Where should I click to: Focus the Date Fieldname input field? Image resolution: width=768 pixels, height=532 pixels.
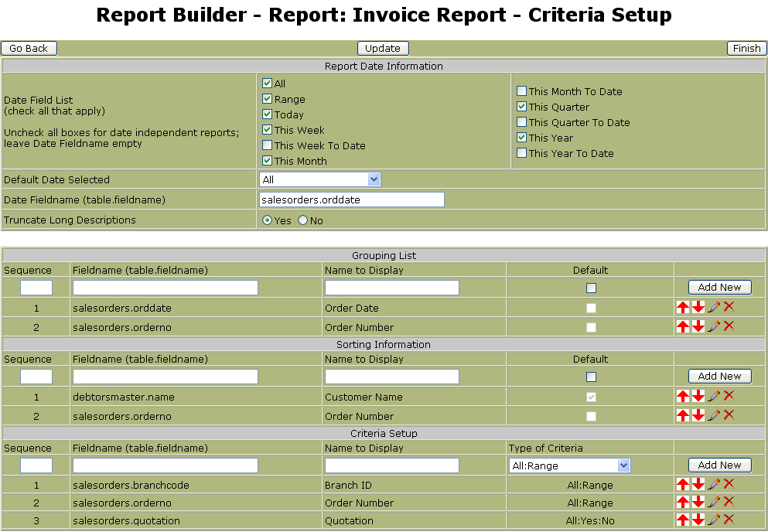352,199
